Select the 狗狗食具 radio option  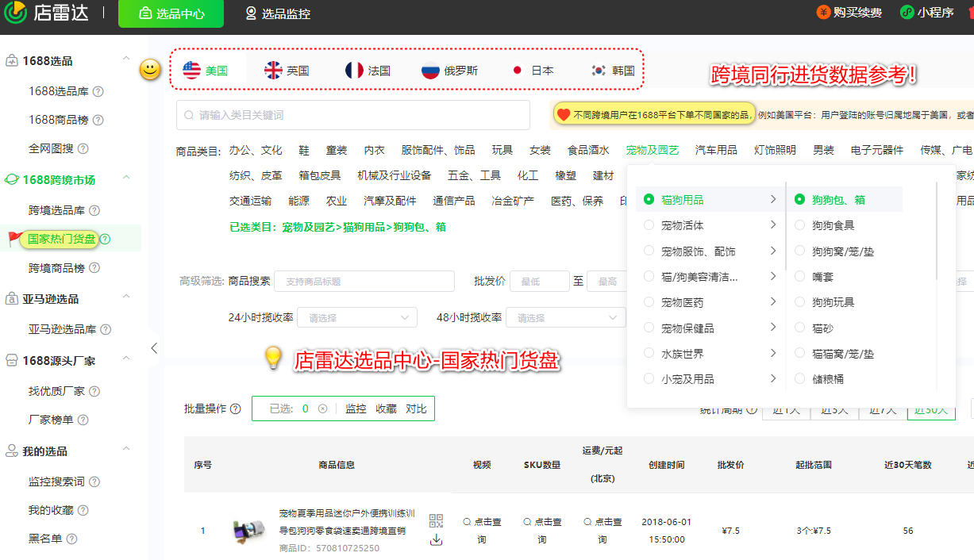(x=799, y=224)
